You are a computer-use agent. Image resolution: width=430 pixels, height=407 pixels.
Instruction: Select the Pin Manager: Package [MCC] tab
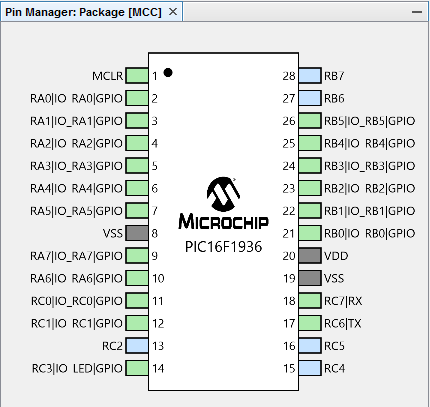click(83, 12)
